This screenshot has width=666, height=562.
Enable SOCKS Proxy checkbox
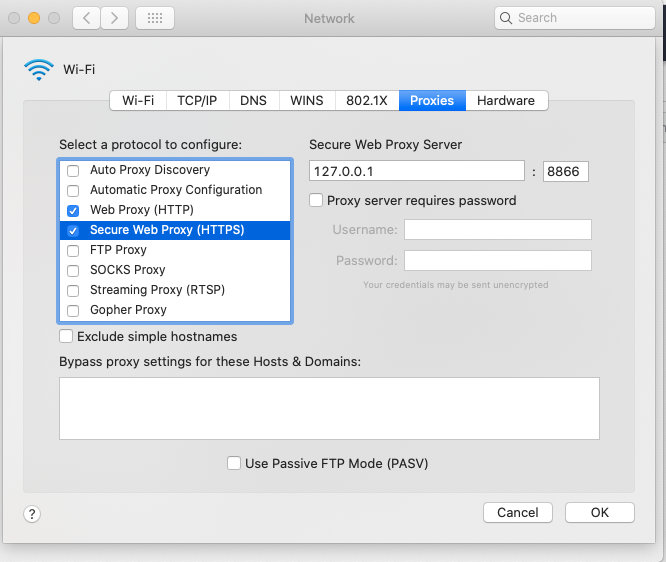[73, 270]
